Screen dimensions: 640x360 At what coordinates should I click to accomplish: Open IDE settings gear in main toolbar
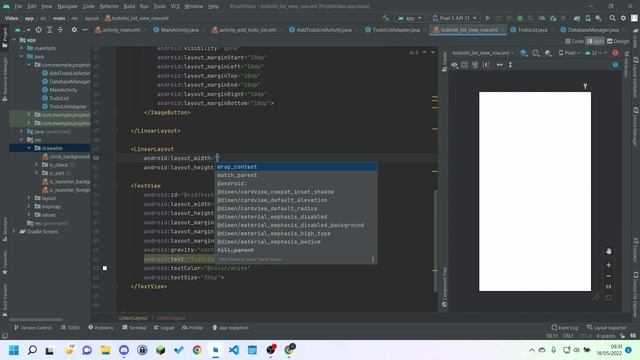tap(623, 18)
